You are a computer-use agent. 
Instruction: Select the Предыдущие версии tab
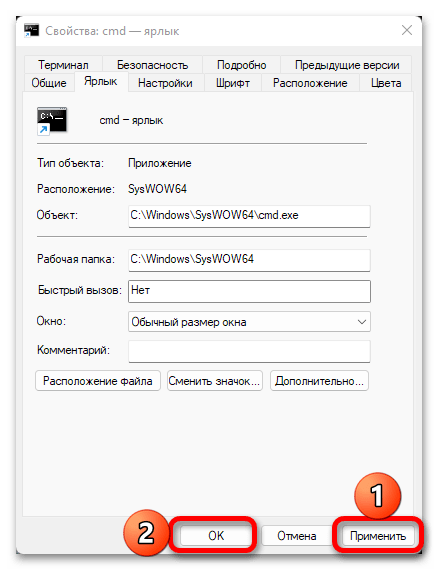tap(347, 65)
